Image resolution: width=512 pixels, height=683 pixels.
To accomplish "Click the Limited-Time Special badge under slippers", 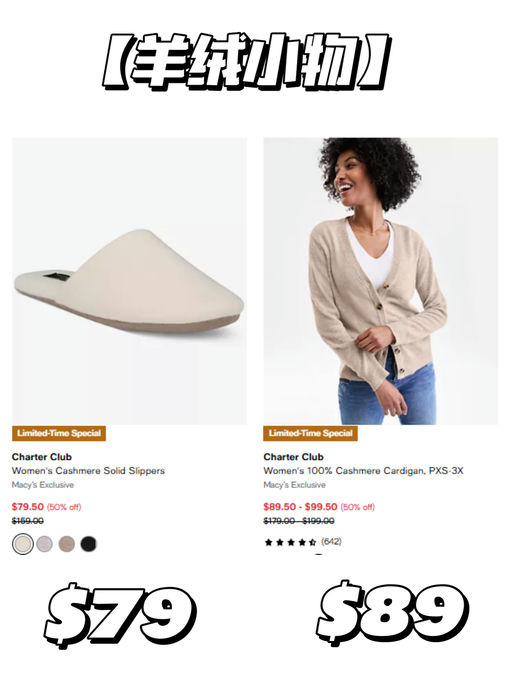I will [x=59, y=433].
